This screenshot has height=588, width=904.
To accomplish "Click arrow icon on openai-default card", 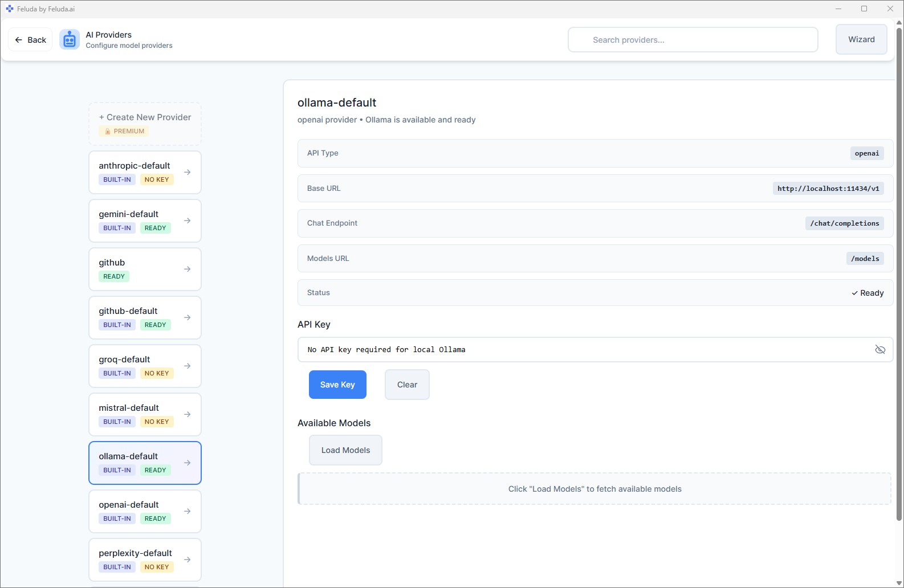I will click(x=187, y=511).
